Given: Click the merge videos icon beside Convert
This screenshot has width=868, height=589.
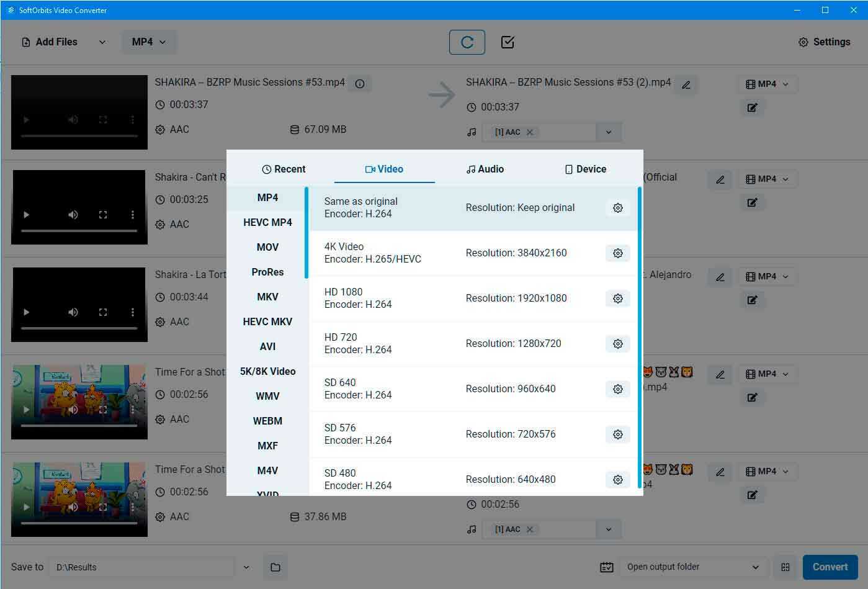Looking at the screenshot, I should (x=784, y=567).
